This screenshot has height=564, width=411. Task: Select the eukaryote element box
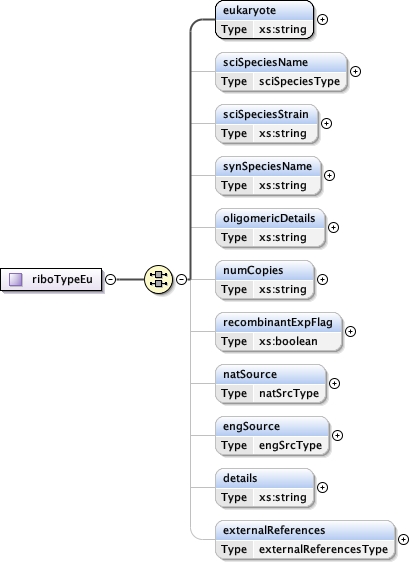[x=265, y=19]
